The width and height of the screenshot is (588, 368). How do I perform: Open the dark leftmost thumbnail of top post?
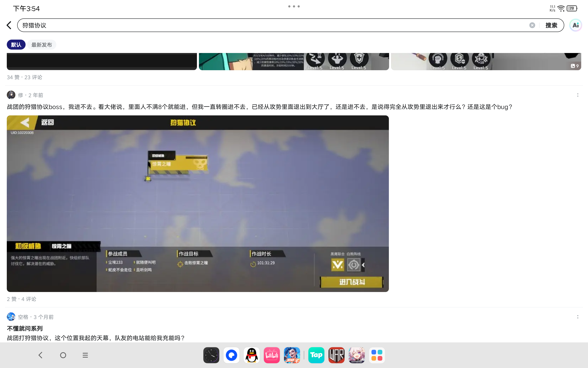[x=102, y=62]
